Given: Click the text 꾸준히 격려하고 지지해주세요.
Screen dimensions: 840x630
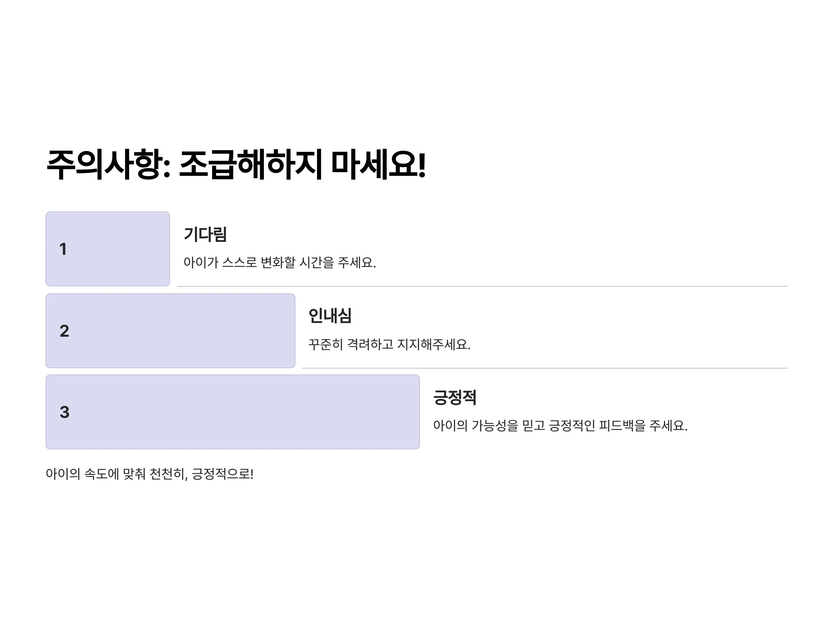Looking at the screenshot, I should [389, 344].
